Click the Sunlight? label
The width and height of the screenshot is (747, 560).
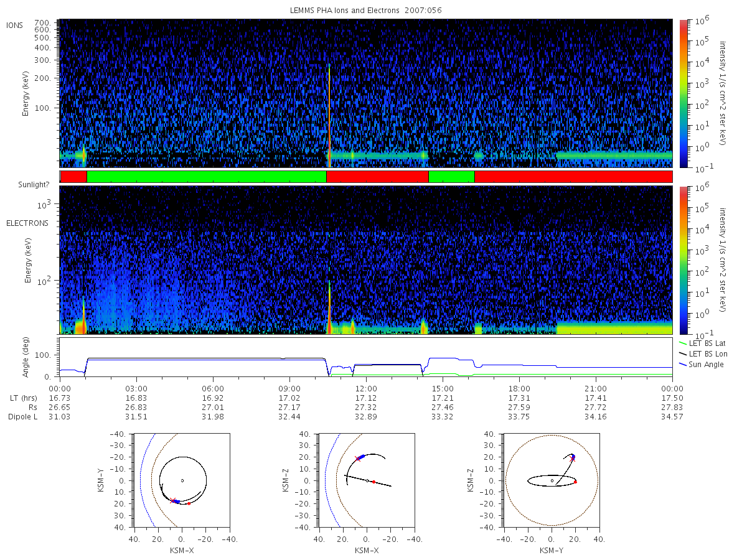23,185
